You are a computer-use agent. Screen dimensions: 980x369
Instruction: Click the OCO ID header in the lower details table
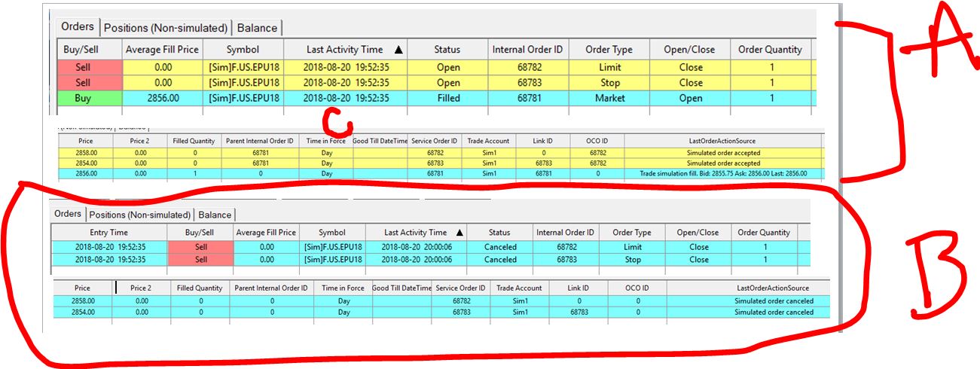tap(638, 288)
